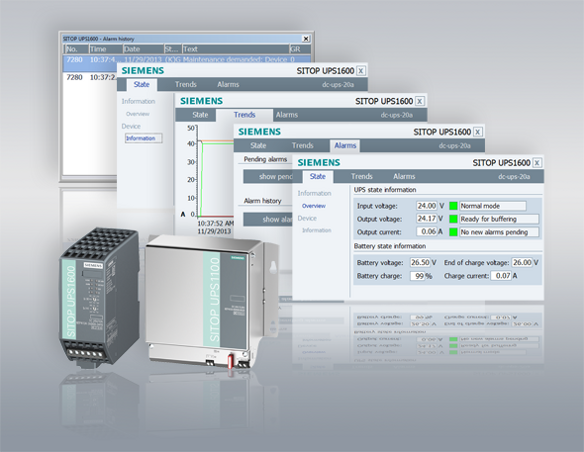This screenshot has height=452, width=584.
Task: Close the SITOP UPS1600 Trends window
Action: click(x=419, y=101)
